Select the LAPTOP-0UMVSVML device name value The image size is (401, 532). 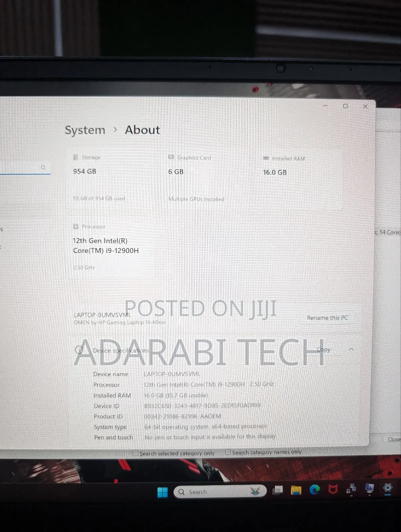tap(172, 374)
